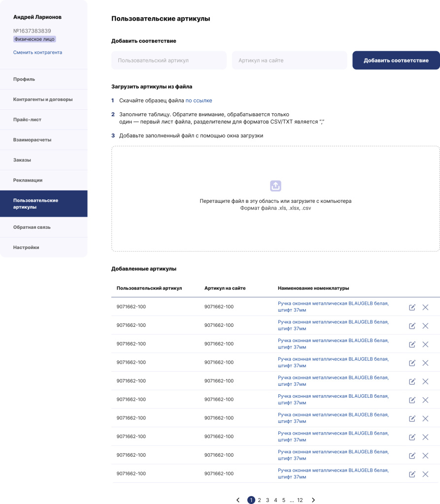Click the Артикул на сайте input field
The height and width of the screenshot is (504, 440).
tap(289, 61)
